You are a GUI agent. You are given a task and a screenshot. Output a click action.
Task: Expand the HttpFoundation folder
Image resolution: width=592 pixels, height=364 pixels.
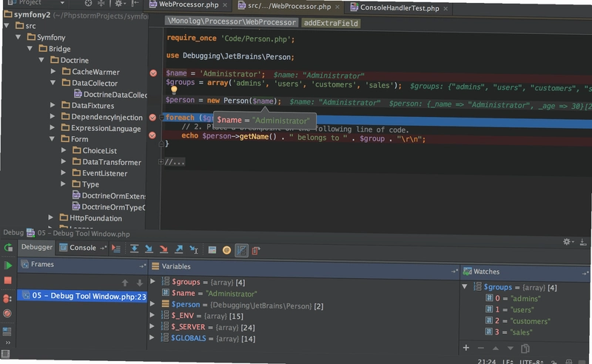click(x=50, y=217)
